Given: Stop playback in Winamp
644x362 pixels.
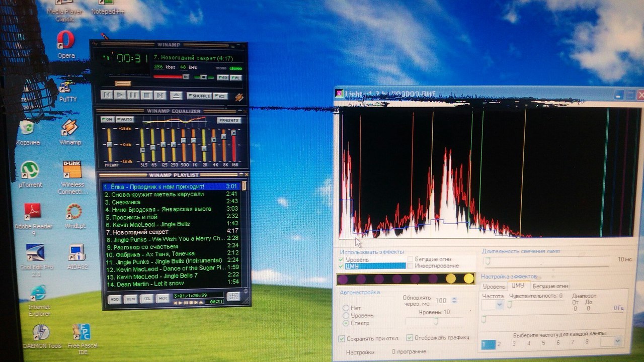Looking at the screenshot, I should (146, 95).
